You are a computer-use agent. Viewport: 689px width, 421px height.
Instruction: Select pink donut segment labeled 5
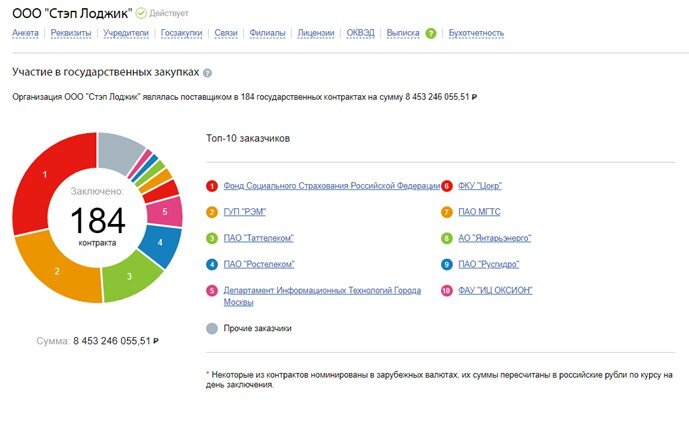click(x=165, y=212)
